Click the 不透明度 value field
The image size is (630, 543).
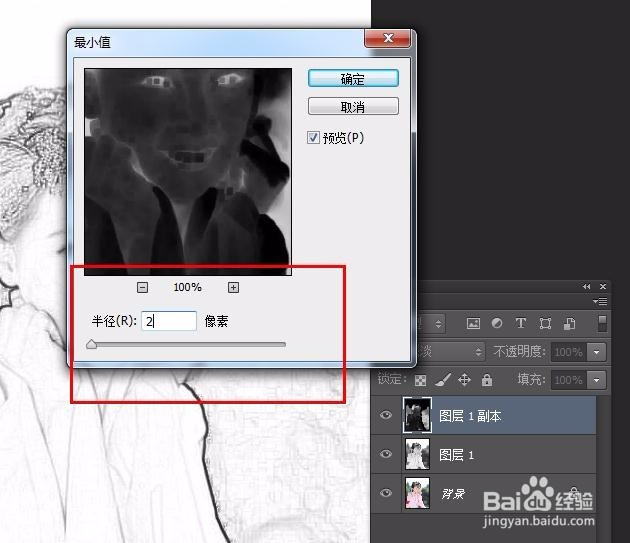(569, 352)
